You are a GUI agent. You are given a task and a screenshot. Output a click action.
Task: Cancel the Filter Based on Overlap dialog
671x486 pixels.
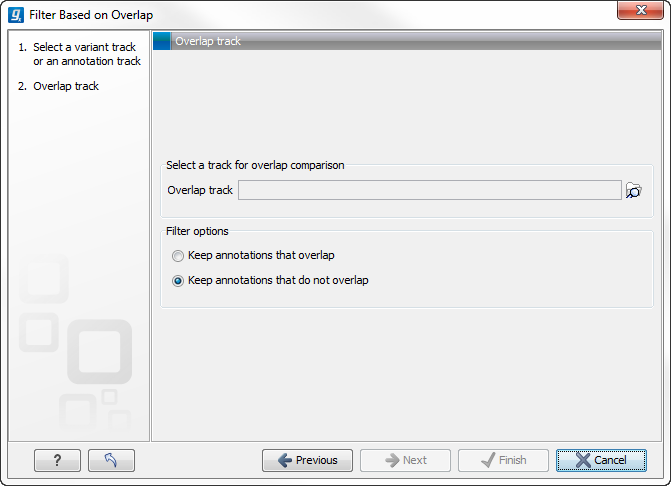click(x=601, y=460)
